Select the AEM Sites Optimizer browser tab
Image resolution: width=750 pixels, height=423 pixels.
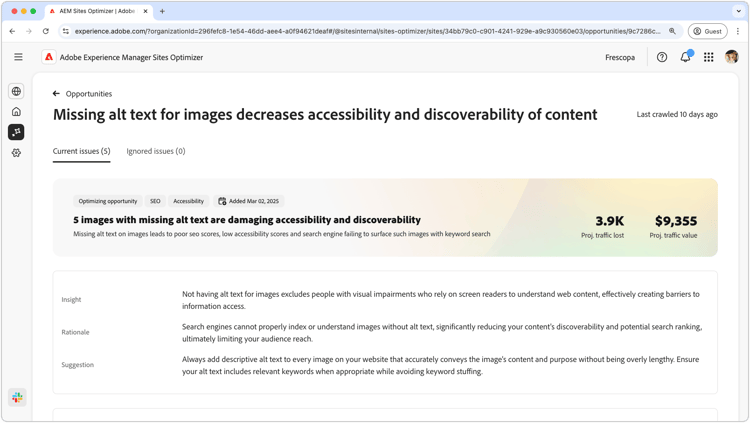click(99, 11)
